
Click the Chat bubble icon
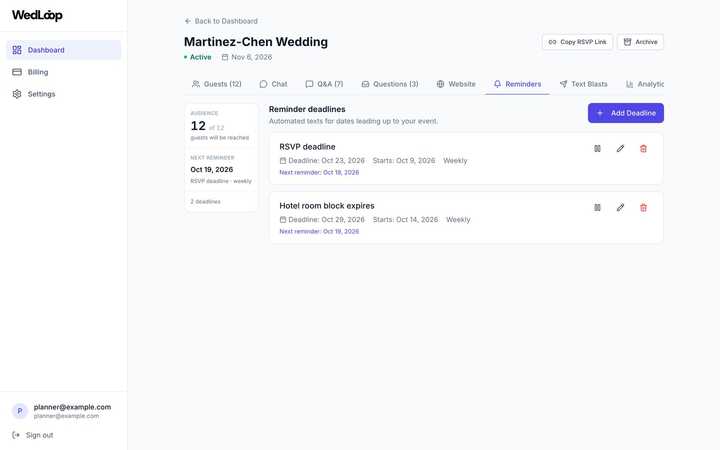coord(264,84)
